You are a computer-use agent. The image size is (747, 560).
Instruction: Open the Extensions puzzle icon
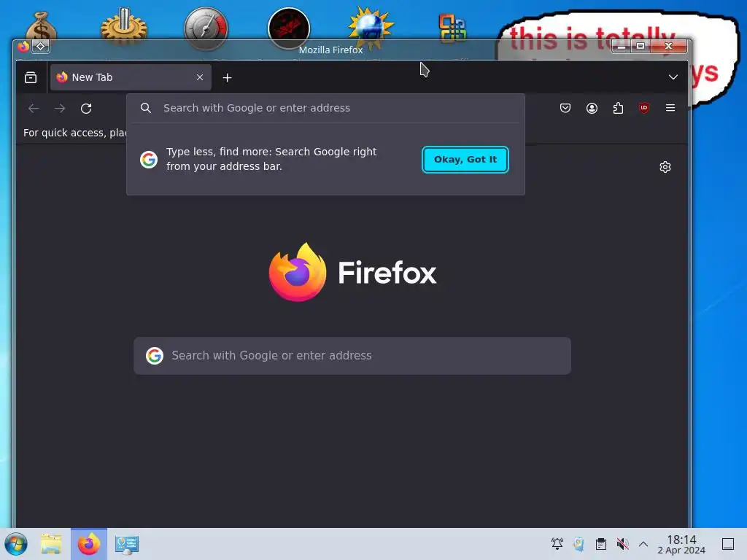[x=618, y=108]
